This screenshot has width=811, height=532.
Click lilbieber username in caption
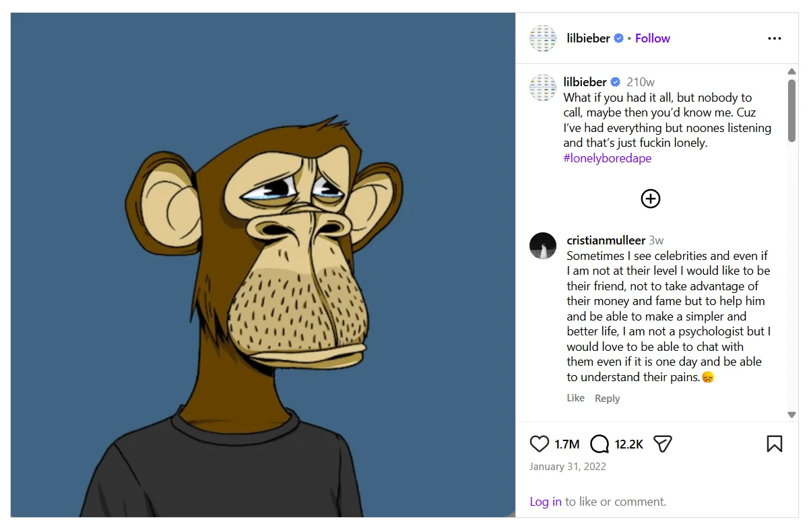tap(585, 82)
